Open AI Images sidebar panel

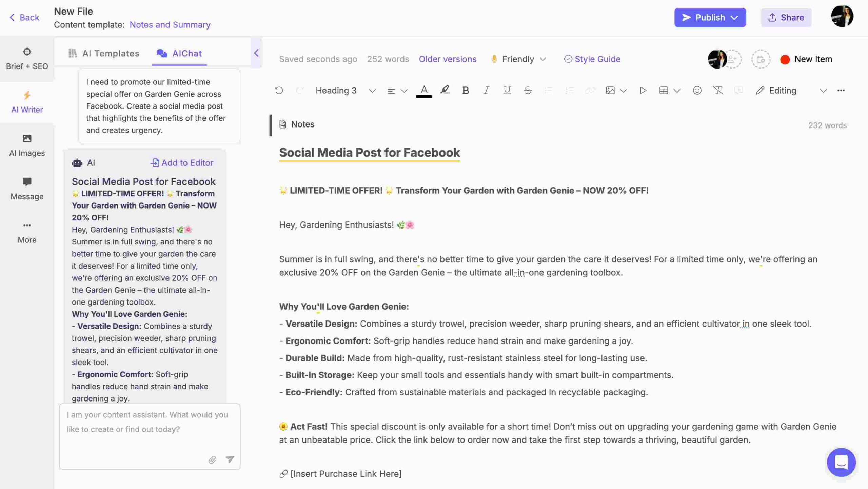coord(27,145)
